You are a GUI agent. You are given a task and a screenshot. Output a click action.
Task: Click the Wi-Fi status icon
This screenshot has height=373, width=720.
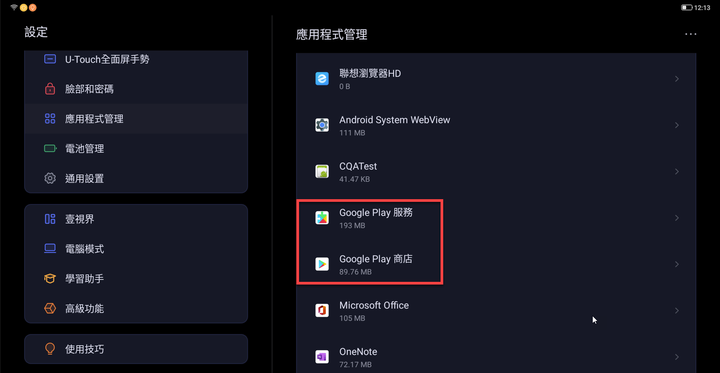13,7
